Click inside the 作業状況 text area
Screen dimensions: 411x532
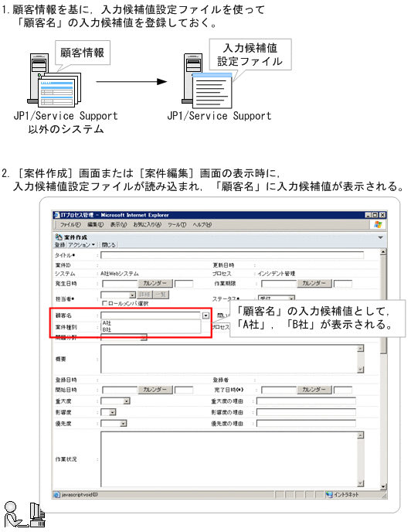tap(229, 459)
